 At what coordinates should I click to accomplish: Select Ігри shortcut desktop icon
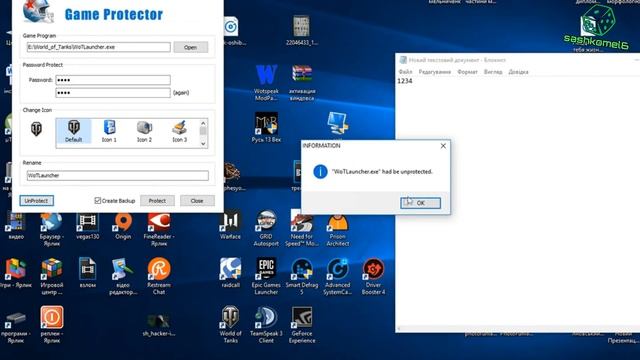[16, 273]
